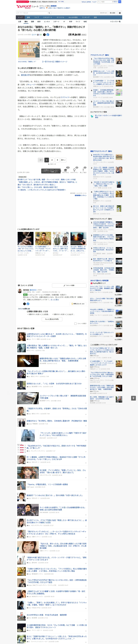Select the 経済 category

coord(39,21)
